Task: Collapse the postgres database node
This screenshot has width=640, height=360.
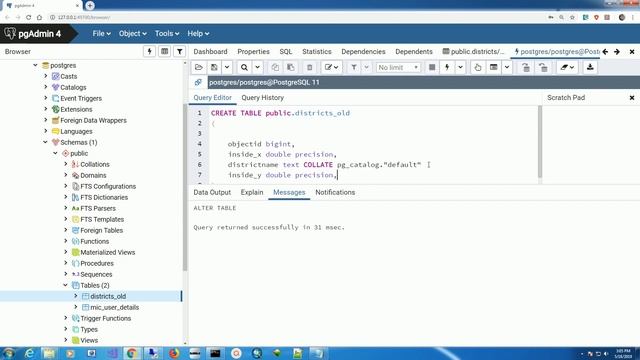Action: [x=36, y=65]
